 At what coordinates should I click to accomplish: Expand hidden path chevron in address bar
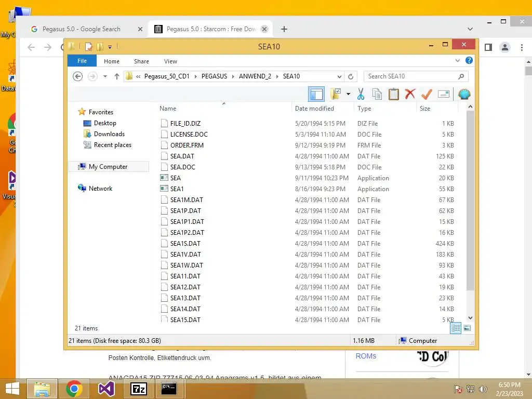coord(138,77)
